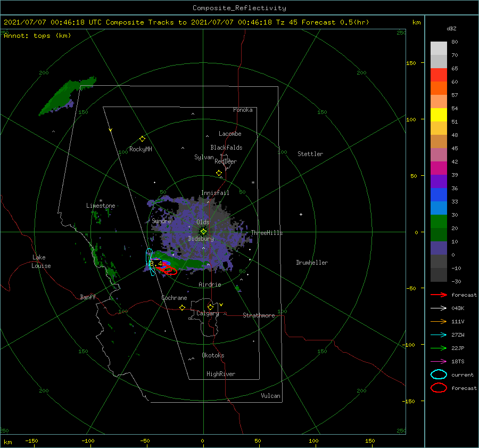The width and height of the screenshot is (479, 448).
Task: Click the dBZ legend heading
Action: [451, 28]
